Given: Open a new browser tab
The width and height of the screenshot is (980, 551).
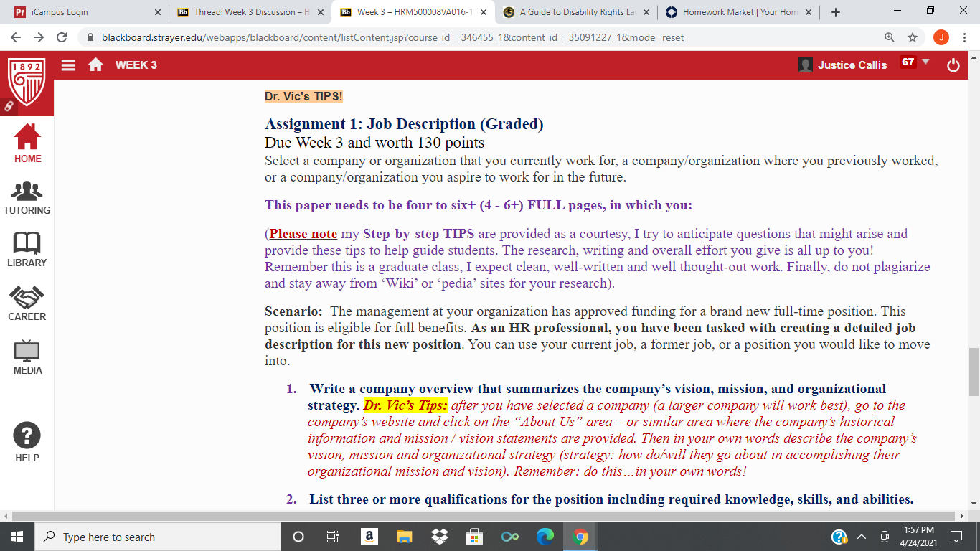Looking at the screenshot, I should [836, 12].
